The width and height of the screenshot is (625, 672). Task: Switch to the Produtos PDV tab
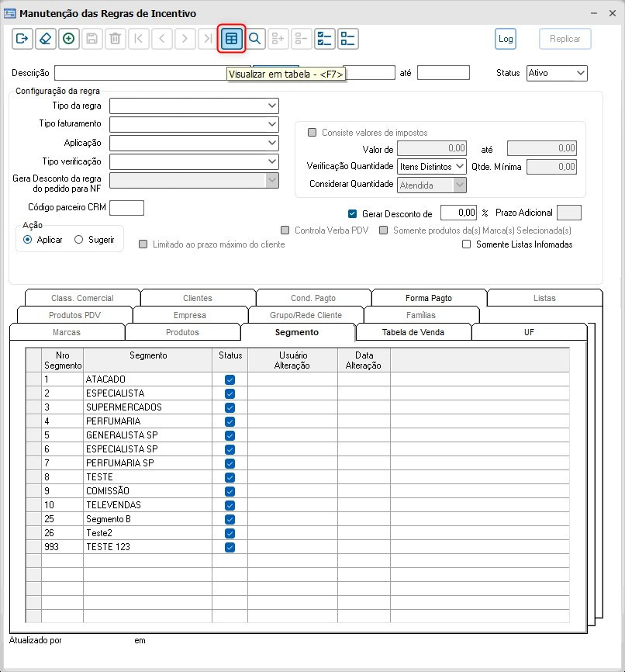coord(74,315)
